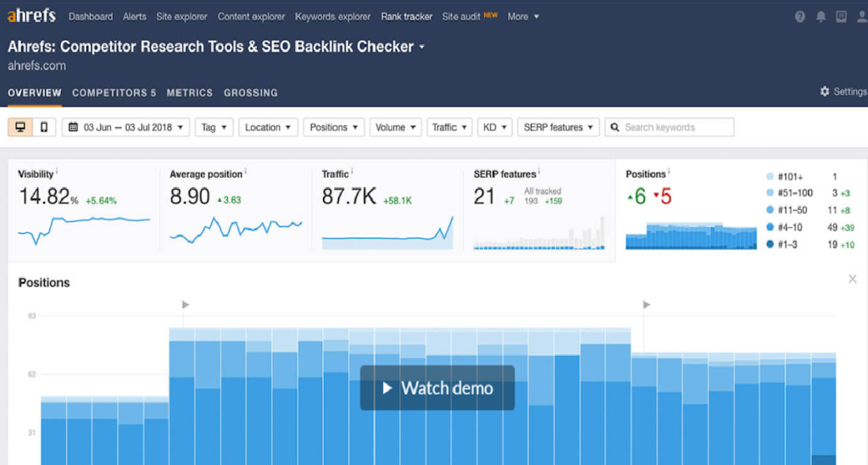
Task: Click the book icon in the header
Action: tap(841, 17)
